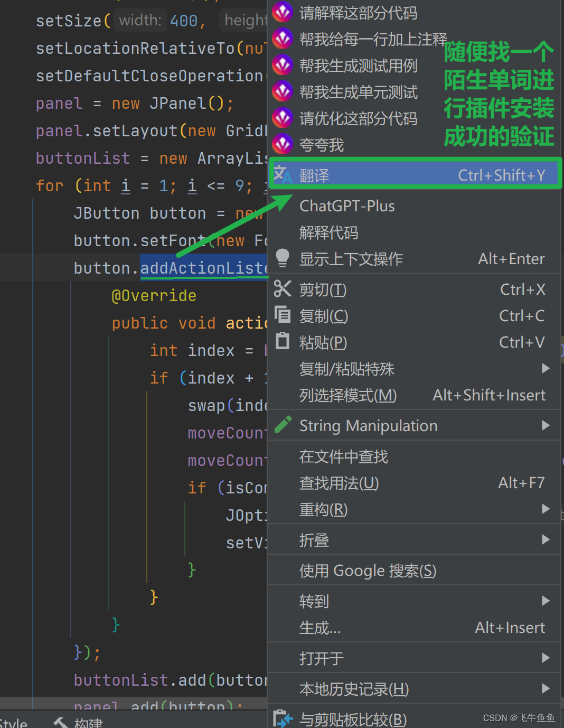Select 请优化这部分代码 menu entry

(x=358, y=118)
